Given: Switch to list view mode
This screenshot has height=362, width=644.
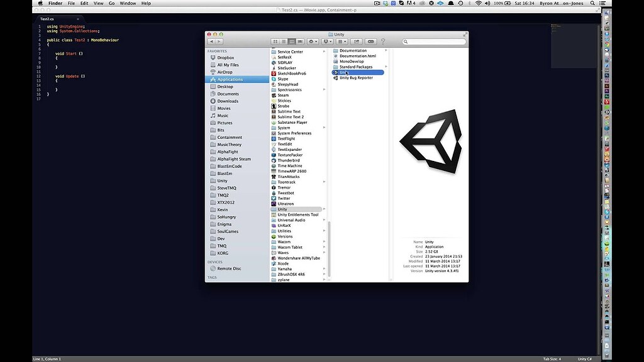Looking at the screenshot, I should [x=284, y=41].
